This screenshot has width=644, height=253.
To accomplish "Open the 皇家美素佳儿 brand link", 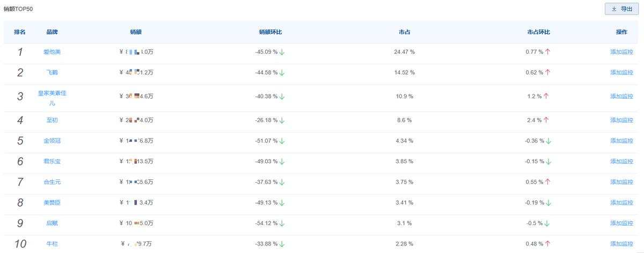I will [x=52, y=93].
